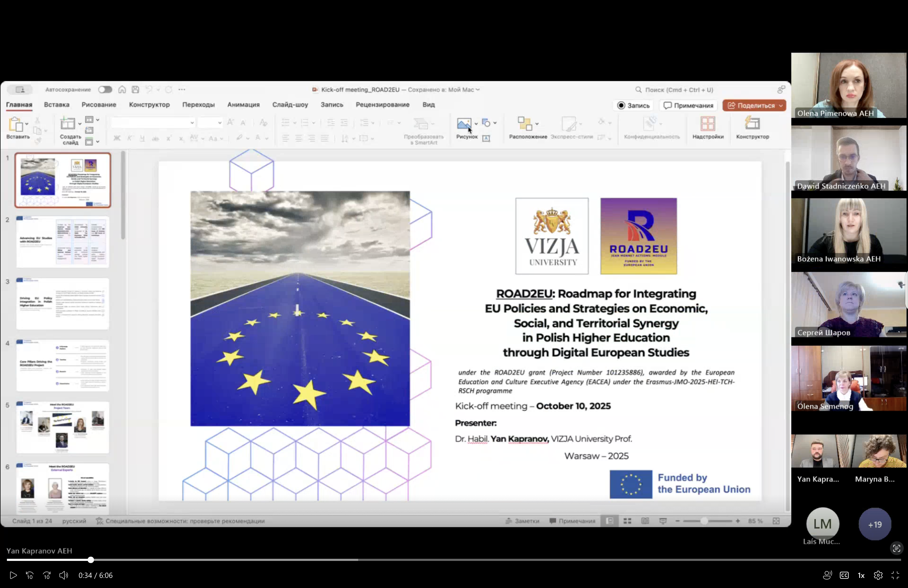Image resolution: width=908 pixels, height=588 pixels.
Task: Expand the Вставить paste dropdown arrow
Action: pos(27,124)
